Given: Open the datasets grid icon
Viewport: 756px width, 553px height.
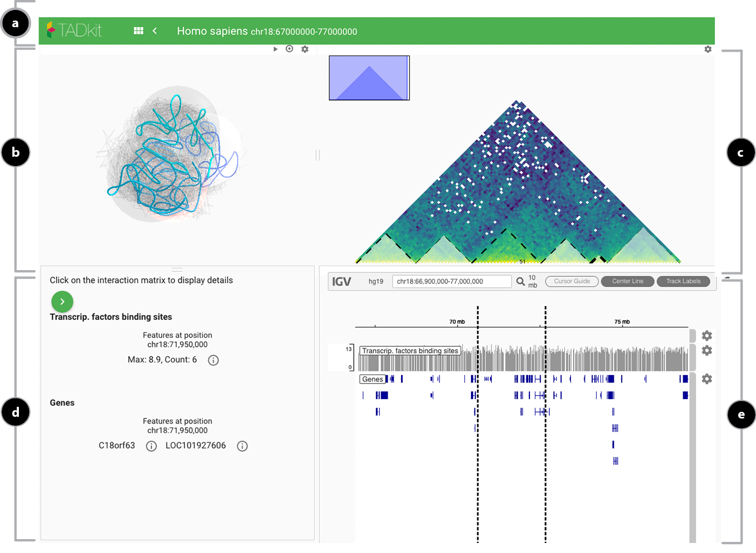Looking at the screenshot, I should 139,31.
